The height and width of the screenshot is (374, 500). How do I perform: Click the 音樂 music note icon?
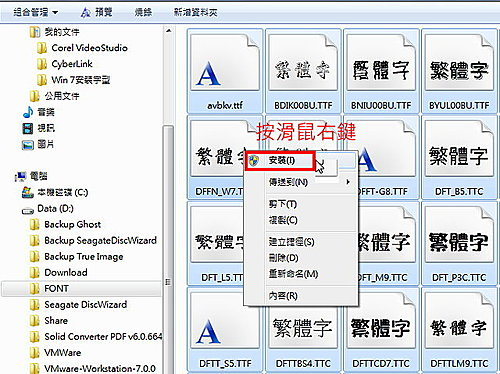pos(28,112)
